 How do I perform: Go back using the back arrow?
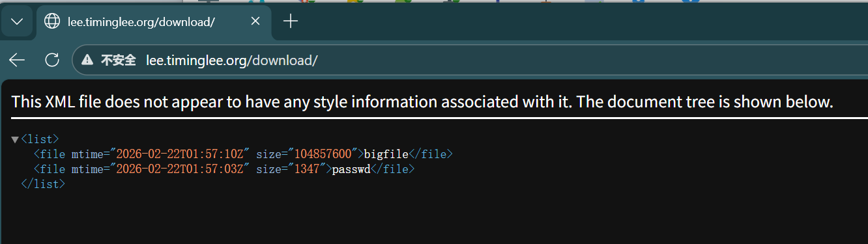(x=17, y=61)
